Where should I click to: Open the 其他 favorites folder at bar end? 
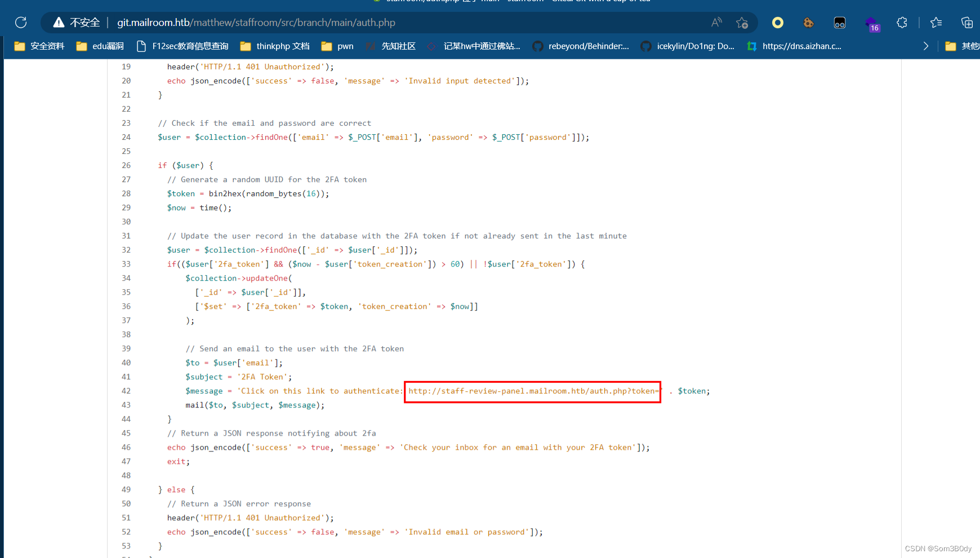[x=963, y=46]
